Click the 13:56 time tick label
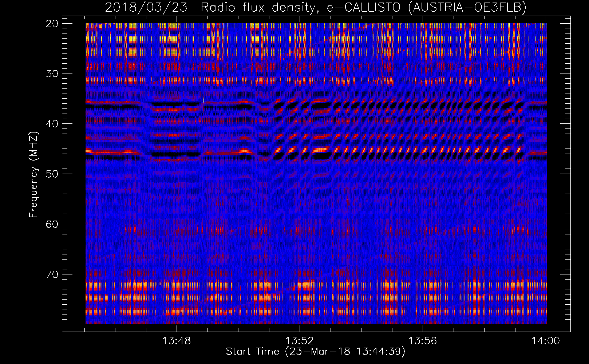 [423, 341]
